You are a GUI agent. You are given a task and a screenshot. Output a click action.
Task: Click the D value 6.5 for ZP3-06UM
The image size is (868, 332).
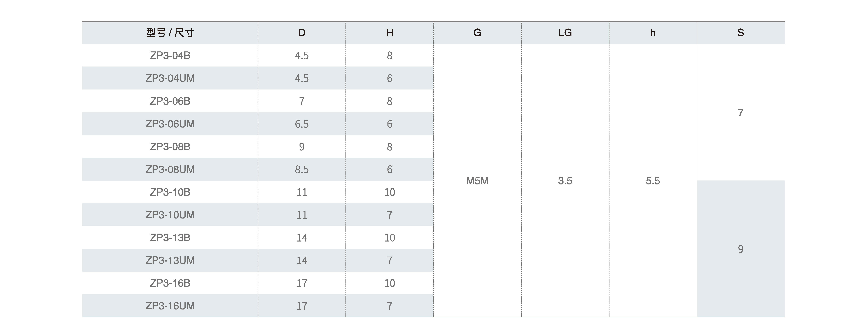302,124
